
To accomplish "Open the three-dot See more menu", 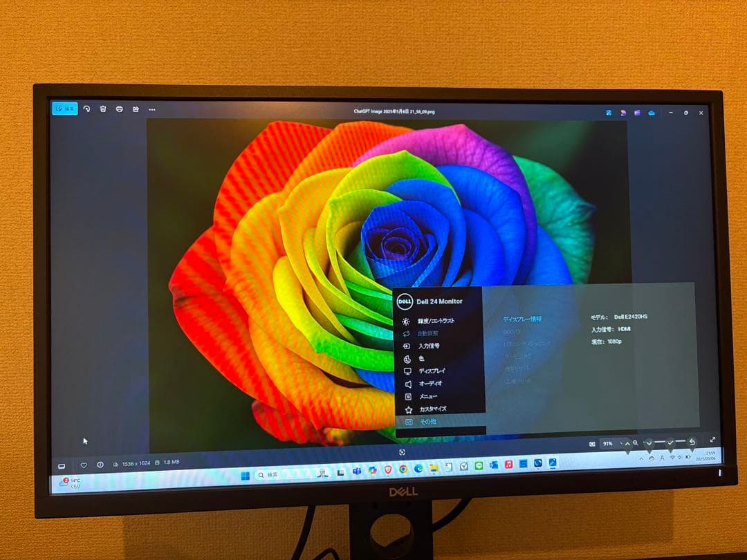I will 152,109.
